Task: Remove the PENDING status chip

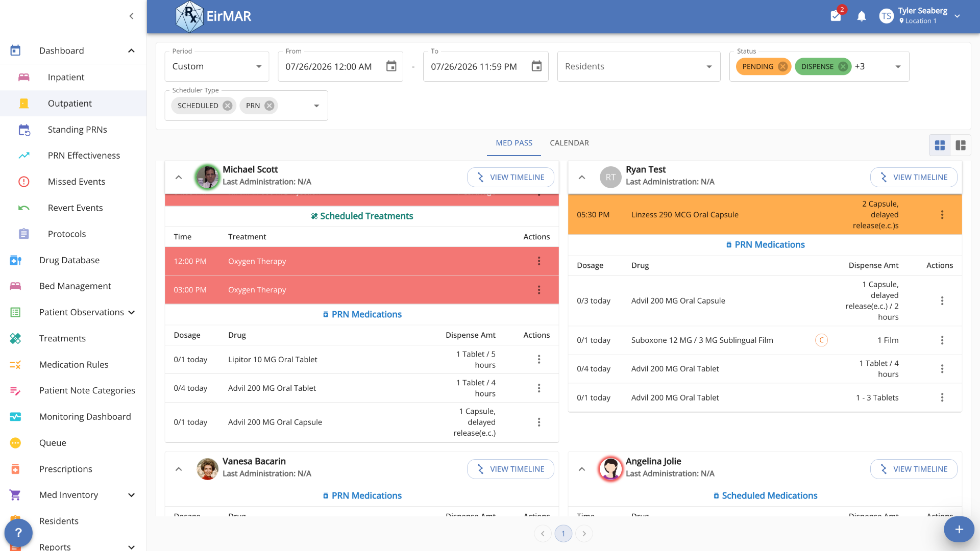Action: (782, 66)
